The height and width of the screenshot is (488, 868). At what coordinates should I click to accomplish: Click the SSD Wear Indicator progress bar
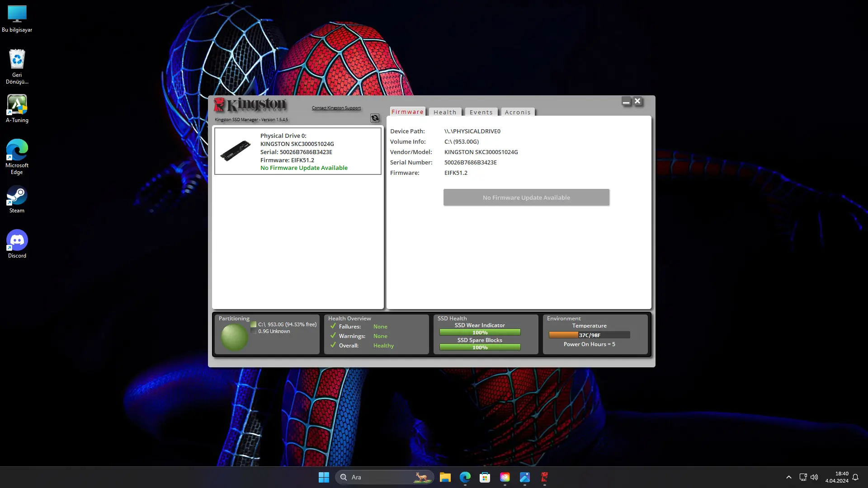[480, 333]
